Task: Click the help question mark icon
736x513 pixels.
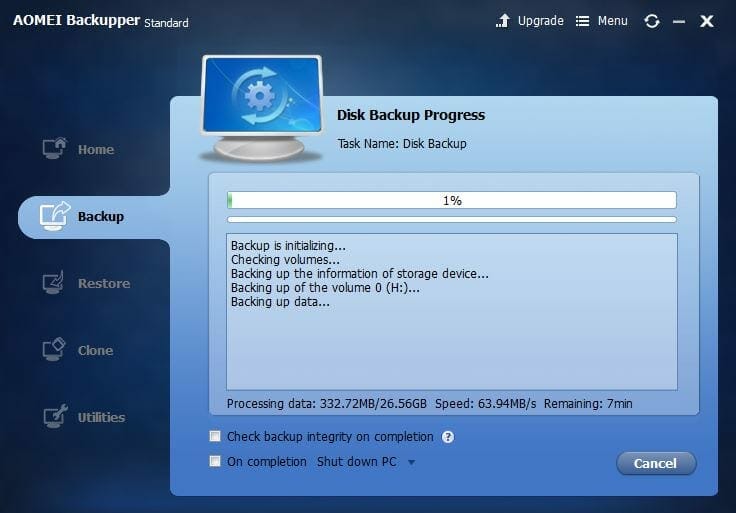Action: [x=448, y=437]
